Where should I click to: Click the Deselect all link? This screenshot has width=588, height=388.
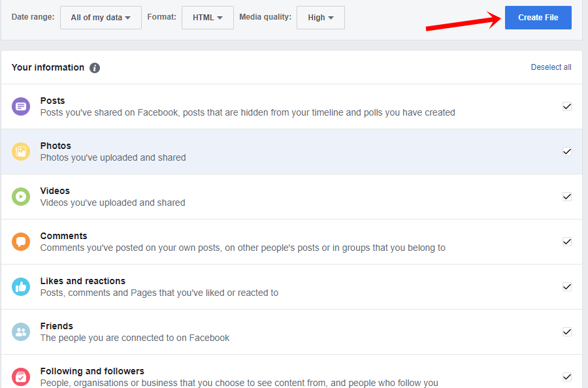pyautogui.click(x=551, y=67)
